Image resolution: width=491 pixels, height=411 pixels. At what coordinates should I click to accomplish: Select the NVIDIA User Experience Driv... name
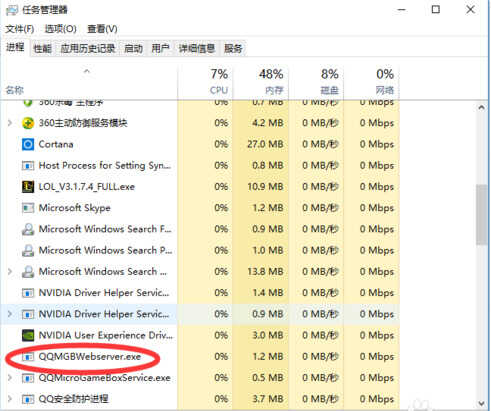click(x=106, y=335)
